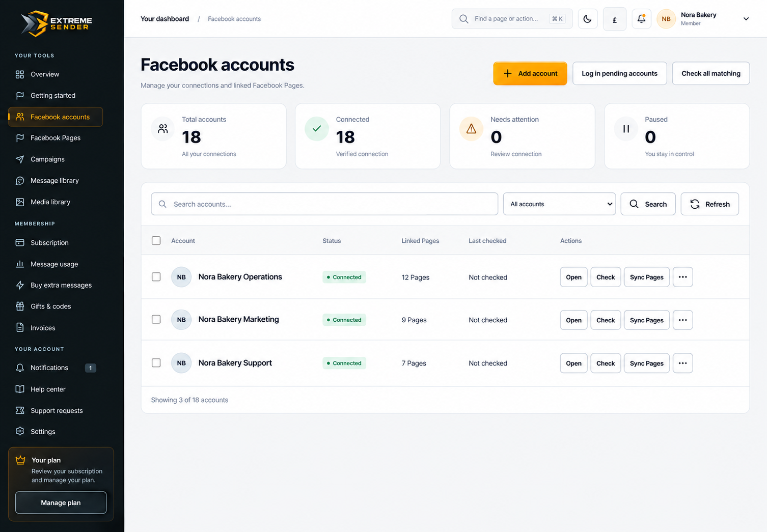Open more options for Nora Bakery Marketing
The width and height of the screenshot is (767, 532).
click(x=683, y=320)
